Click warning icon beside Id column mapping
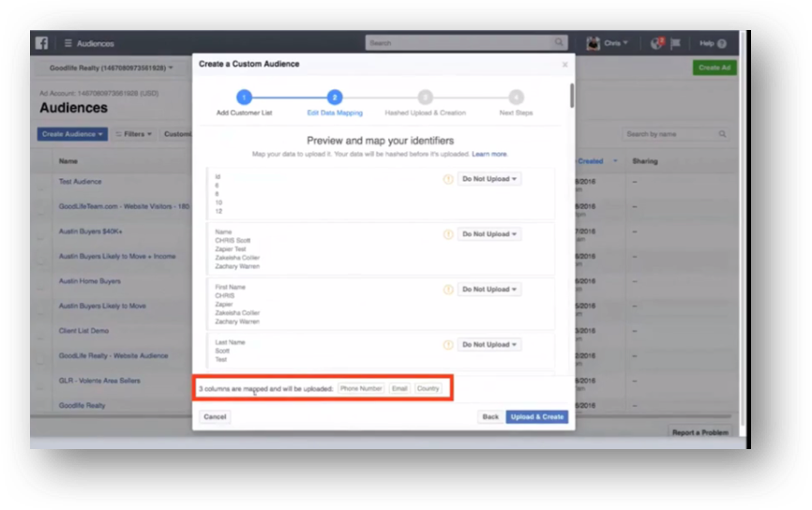The height and width of the screenshot is (510, 812). pos(448,179)
